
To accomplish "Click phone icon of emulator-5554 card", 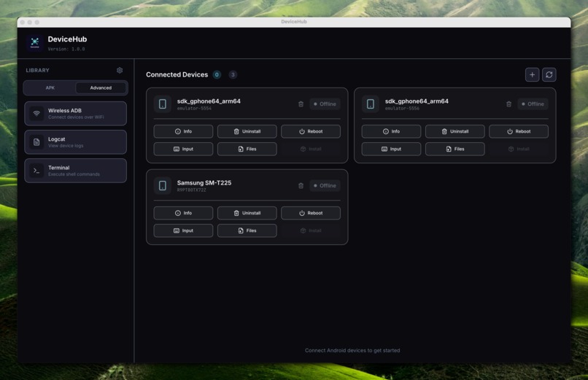I will click(163, 104).
